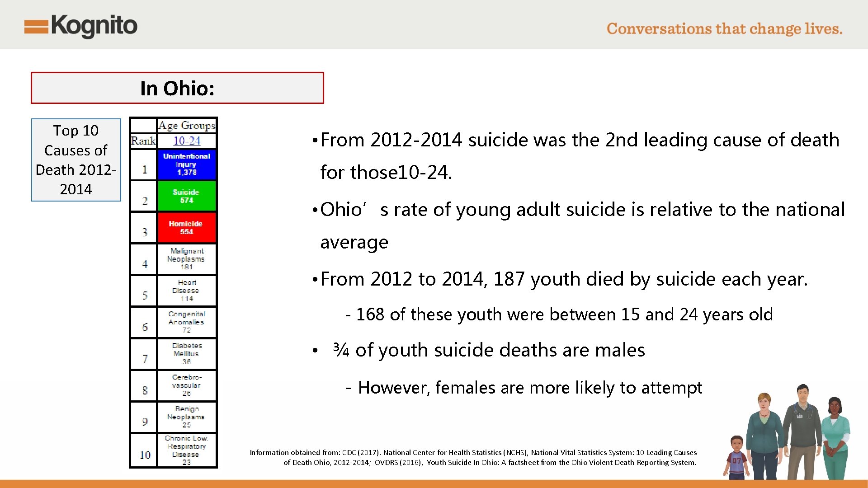868x488 pixels.
Task: Select the 'Top 10 Causes of Death' box
Action: (76, 160)
